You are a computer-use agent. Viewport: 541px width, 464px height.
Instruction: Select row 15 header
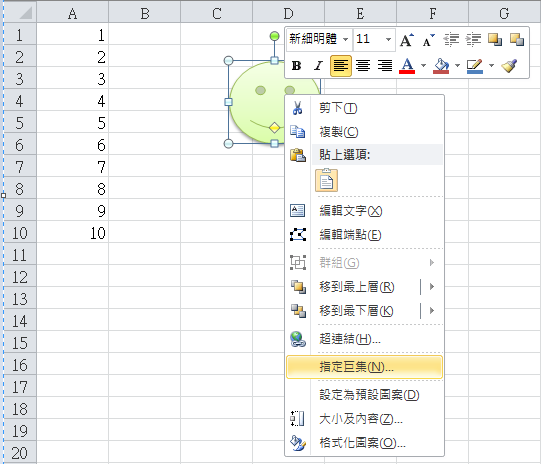pyautogui.click(x=20, y=343)
